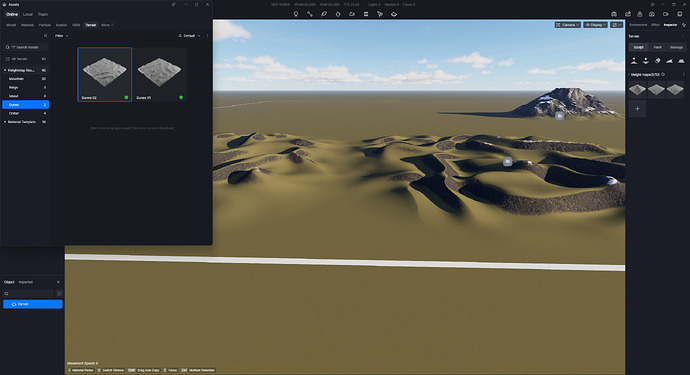Viewport: 690px width, 375px height.
Task: Open the Model asset category tab
Action: pos(11,25)
